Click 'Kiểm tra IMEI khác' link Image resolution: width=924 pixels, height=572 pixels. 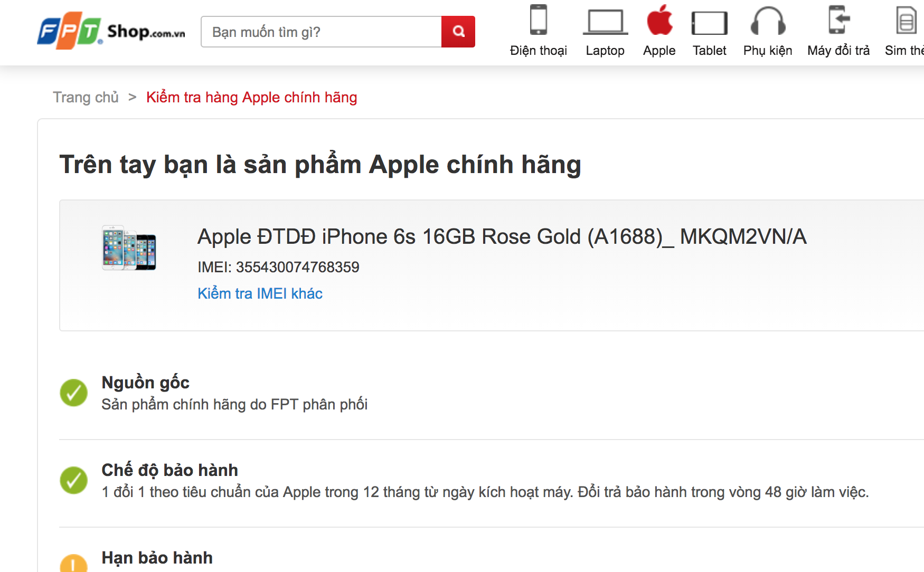click(x=260, y=293)
